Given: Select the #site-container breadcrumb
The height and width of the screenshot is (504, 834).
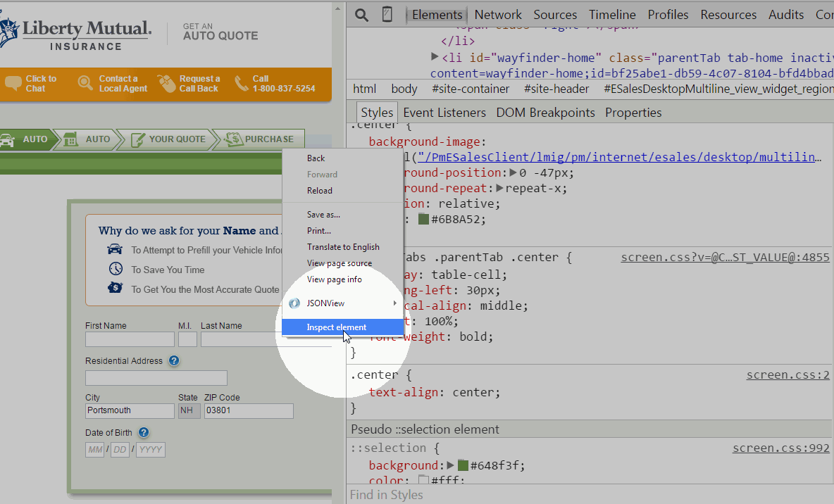Looking at the screenshot, I should 471,89.
